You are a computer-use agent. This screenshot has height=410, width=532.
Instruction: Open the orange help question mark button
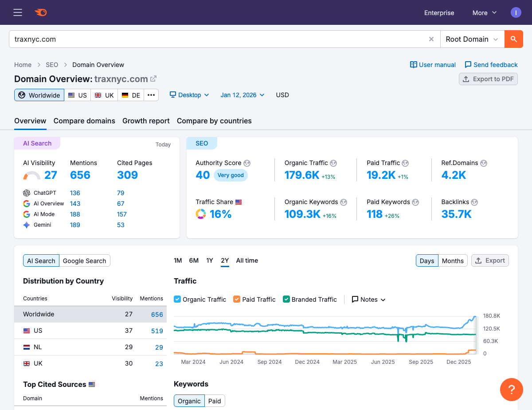512,390
